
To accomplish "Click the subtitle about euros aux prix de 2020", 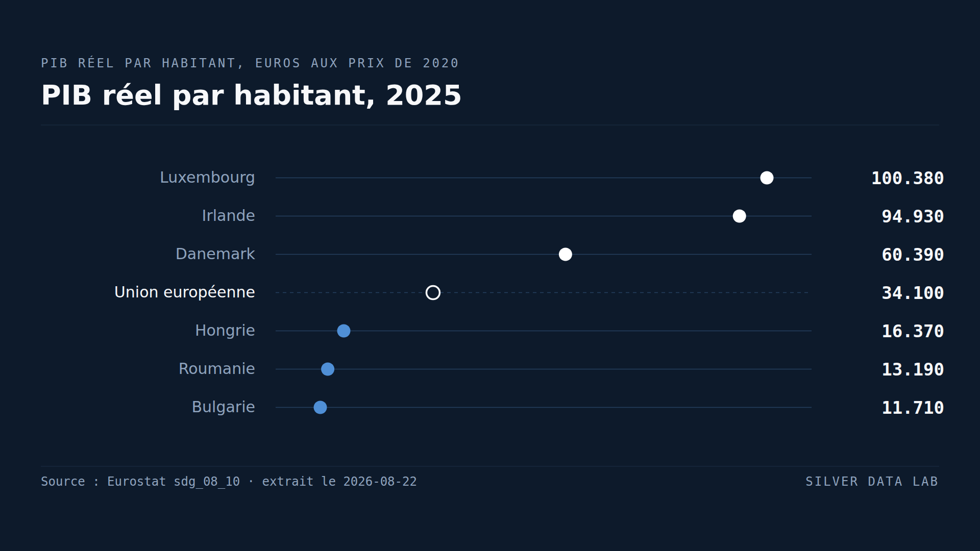I will point(250,63).
